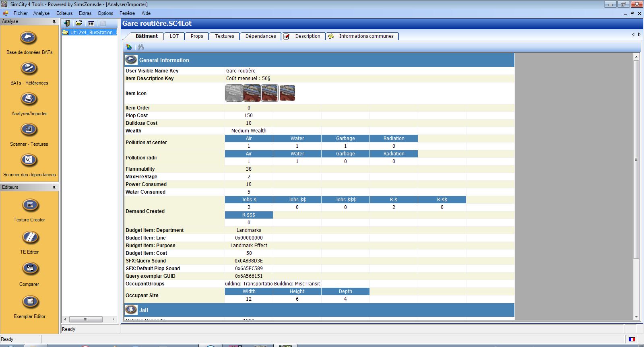Click the file list horizontal scrollbar thumb
The width and height of the screenshot is (644, 347).
point(85,319)
